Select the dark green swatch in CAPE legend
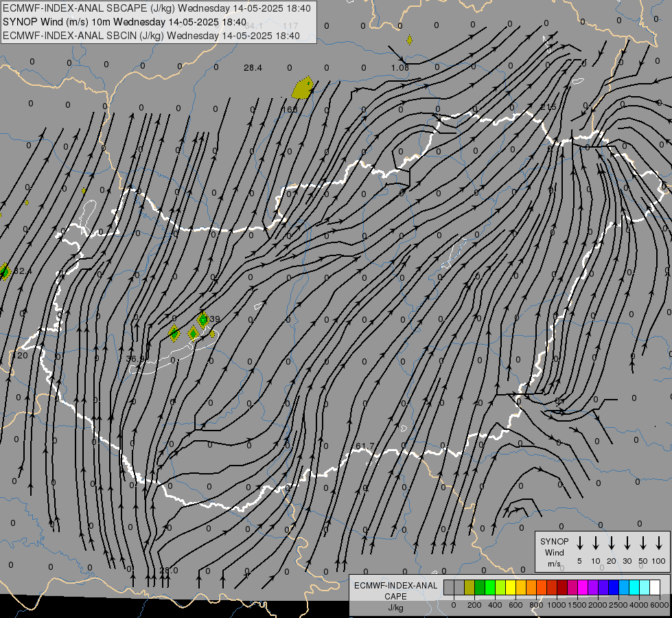This screenshot has height=618, width=672. click(480, 588)
